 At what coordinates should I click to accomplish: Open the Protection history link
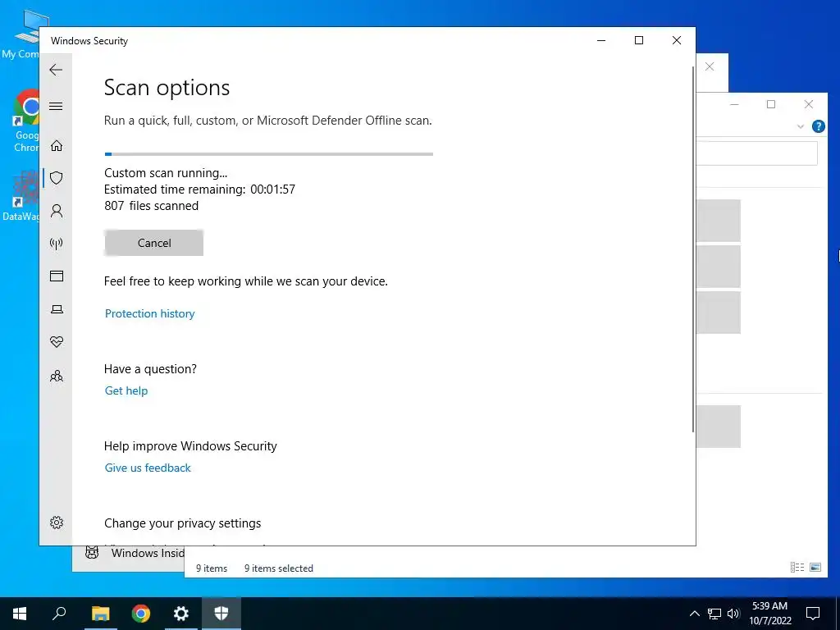tap(149, 313)
